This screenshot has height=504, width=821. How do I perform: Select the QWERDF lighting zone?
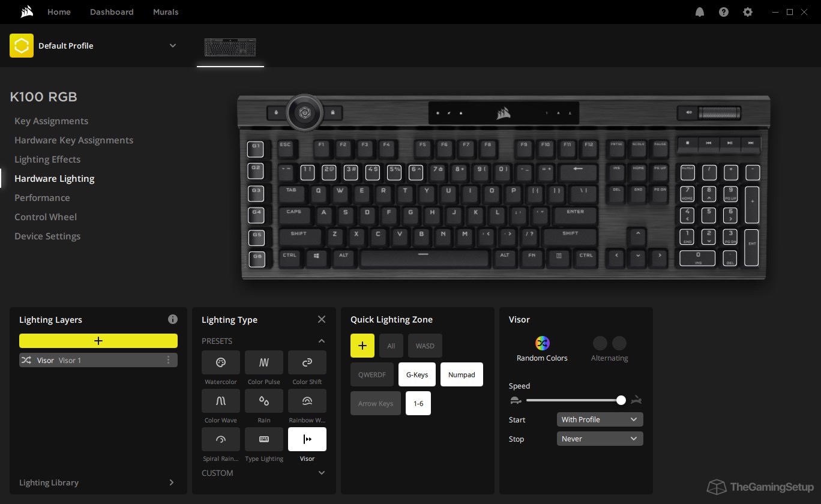pos(372,374)
